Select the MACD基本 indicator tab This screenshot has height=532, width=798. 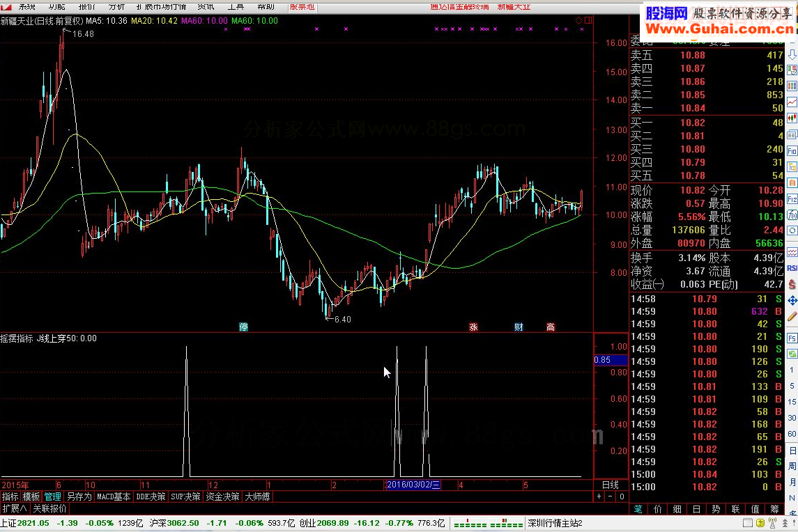tap(114, 496)
